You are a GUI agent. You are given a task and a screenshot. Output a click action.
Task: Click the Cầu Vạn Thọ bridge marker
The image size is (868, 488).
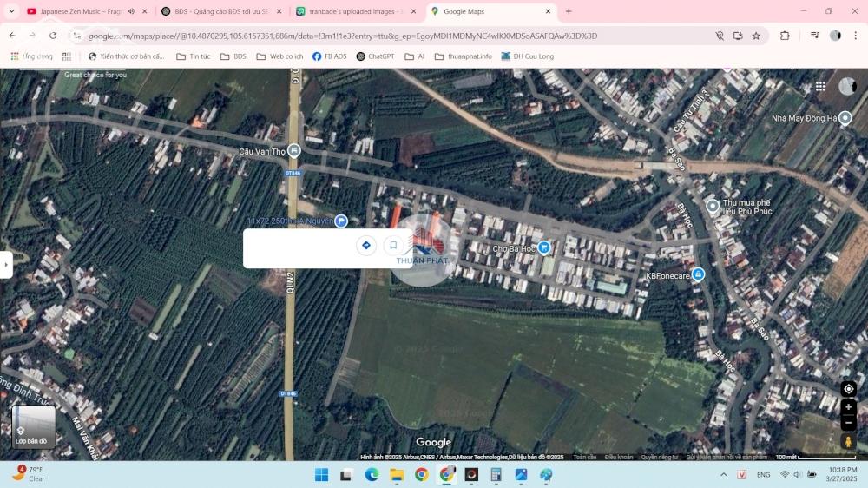tap(294, 151)
